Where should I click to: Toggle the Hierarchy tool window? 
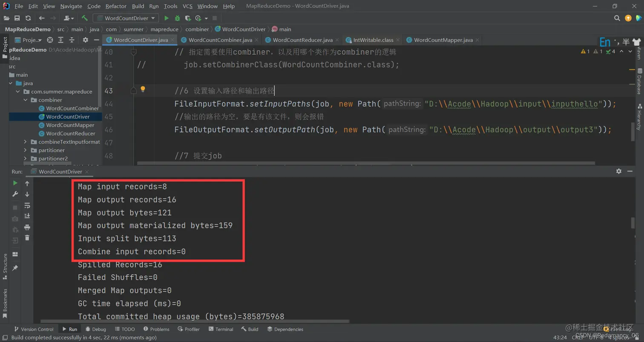click(639, 117)
